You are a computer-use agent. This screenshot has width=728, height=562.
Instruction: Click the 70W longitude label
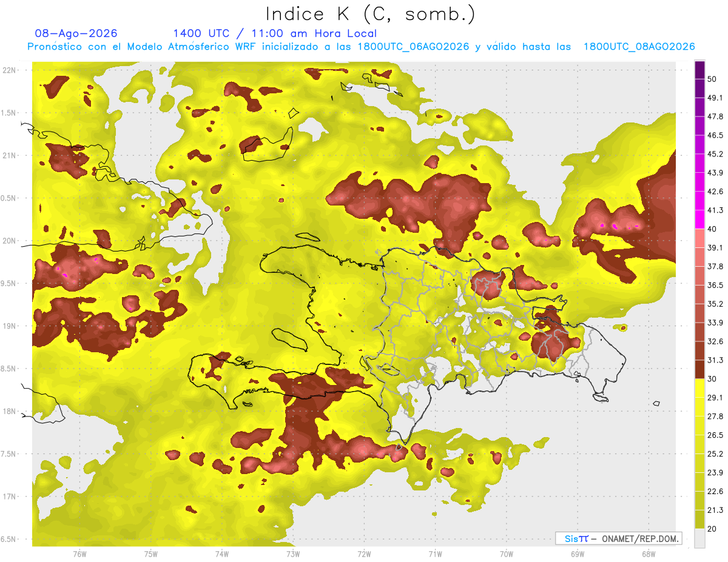click(506, 554)
